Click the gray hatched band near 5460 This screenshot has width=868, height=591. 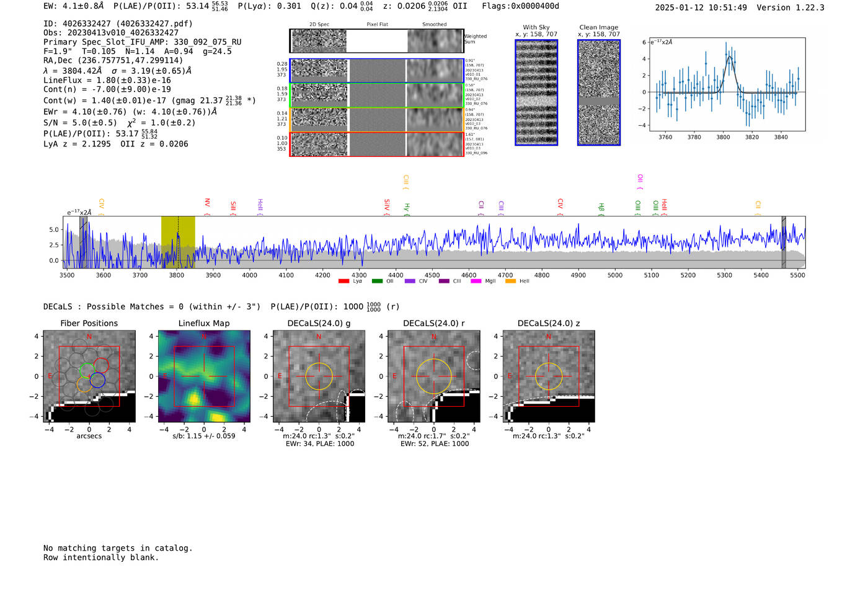point(784,242)
